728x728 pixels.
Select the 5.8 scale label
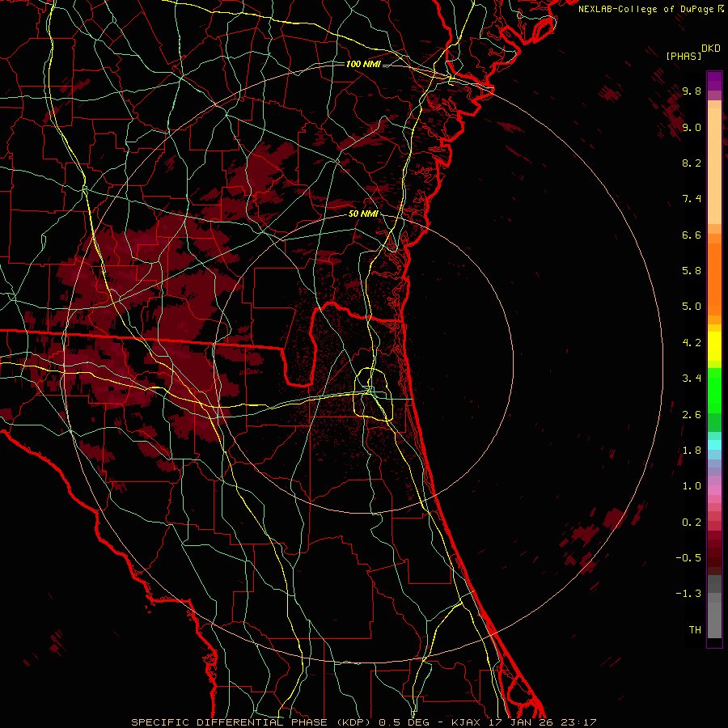(x=692, y=271)
